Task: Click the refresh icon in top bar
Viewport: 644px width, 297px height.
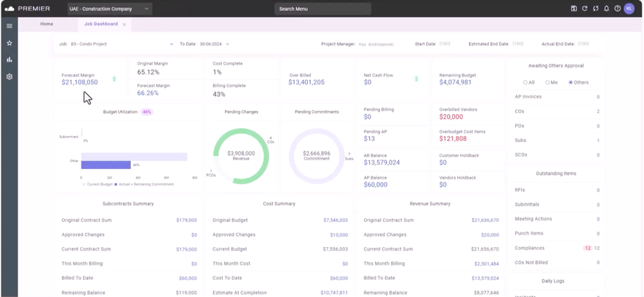Action: tap(584, 9)
